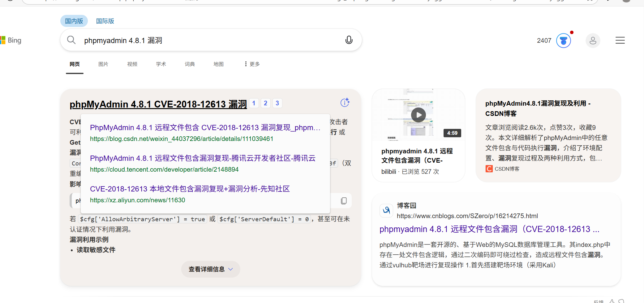Viewport: 644px width, 303px height.
Task: Click the 博客园 site favicon
Action: pyautogui.click(x=386, y=211)
